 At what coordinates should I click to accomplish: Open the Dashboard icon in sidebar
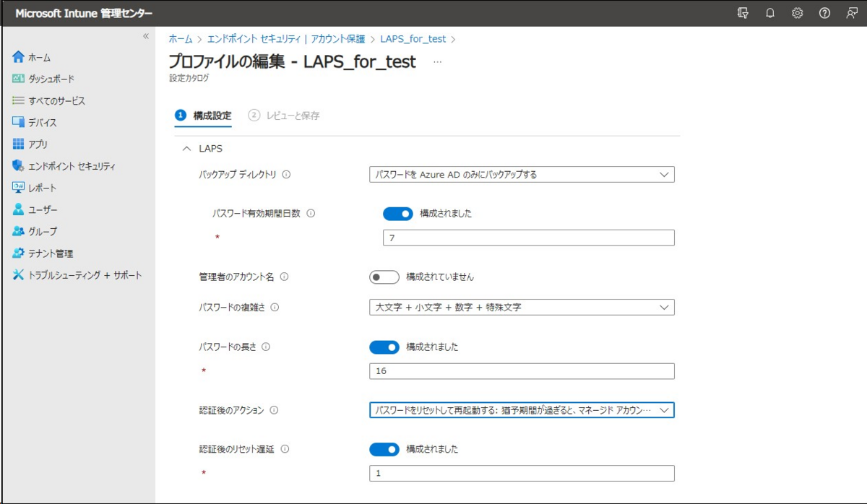pyautogui.click(x=19, y=79)
